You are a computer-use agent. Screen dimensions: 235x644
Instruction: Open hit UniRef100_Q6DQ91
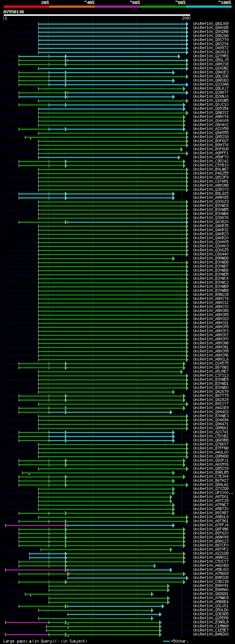tap(211, 594)
